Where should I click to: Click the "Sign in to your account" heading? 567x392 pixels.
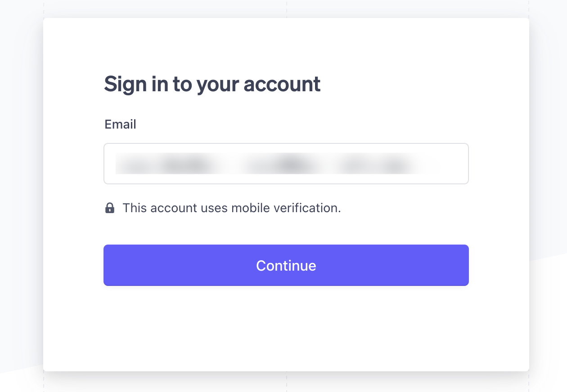coord(212,84)
